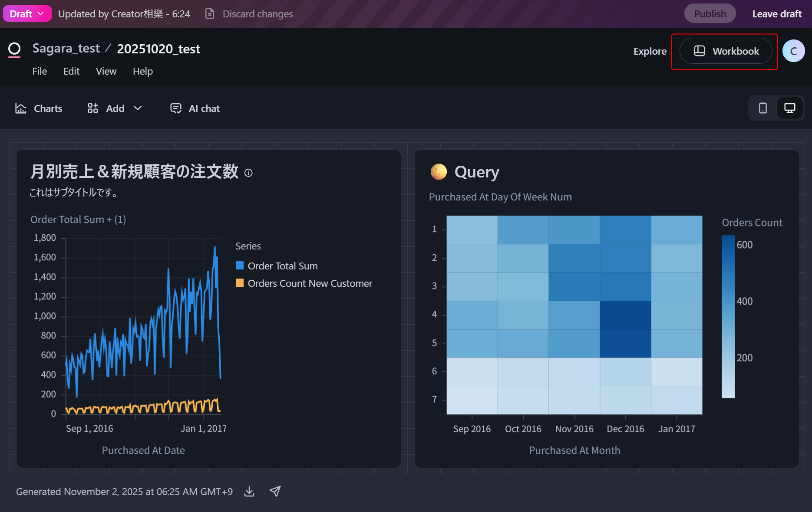The height and width of the screenshot is (512, 812).
Task: Click the Dec 2016 row 4 heatmap cell
Action: click(x=625, y=315)
